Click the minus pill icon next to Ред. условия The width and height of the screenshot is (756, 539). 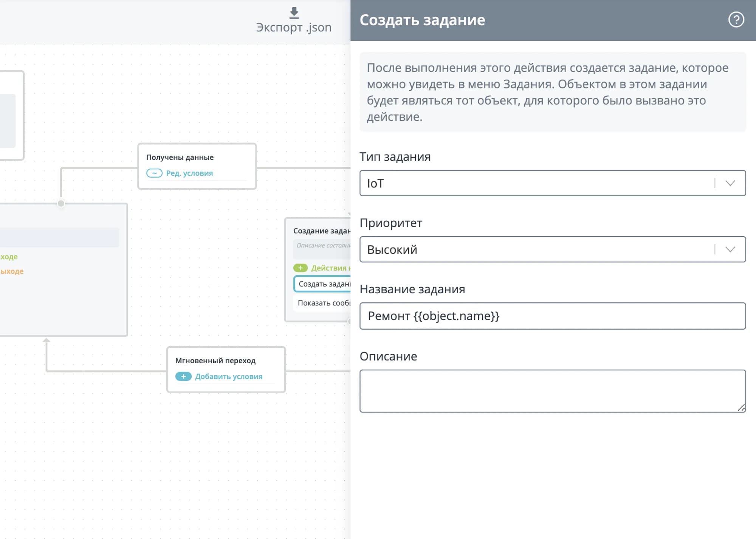[154, 173]
